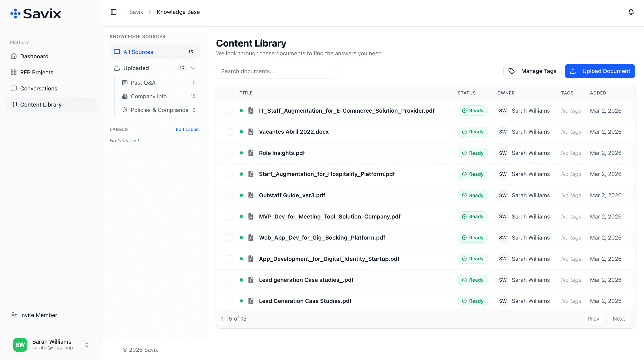The height and width of the screenshot is (360, 644).
Task: Check the select-all checkbox in the table header
Action: 229,93
